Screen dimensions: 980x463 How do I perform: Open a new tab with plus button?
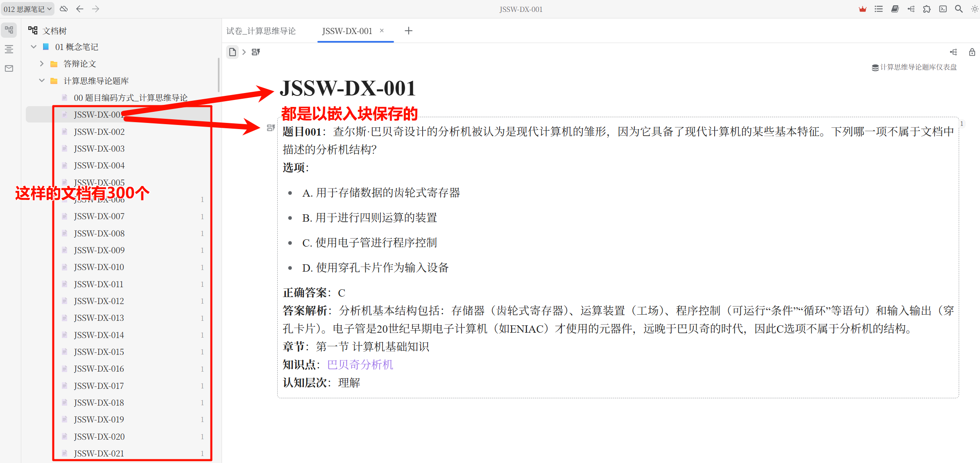408,31
